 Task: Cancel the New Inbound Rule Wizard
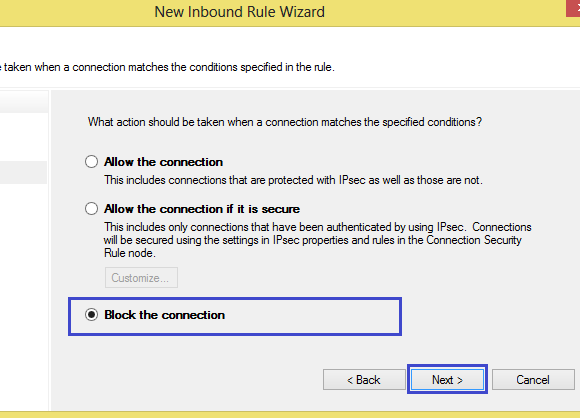pos(533,380)
